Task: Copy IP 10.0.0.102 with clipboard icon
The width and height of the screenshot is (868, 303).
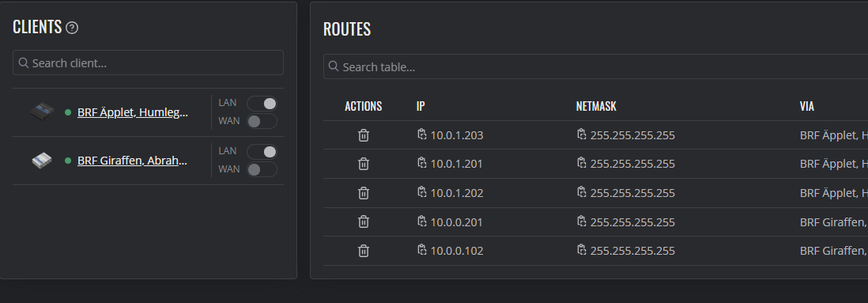Action: pos(422,250)
